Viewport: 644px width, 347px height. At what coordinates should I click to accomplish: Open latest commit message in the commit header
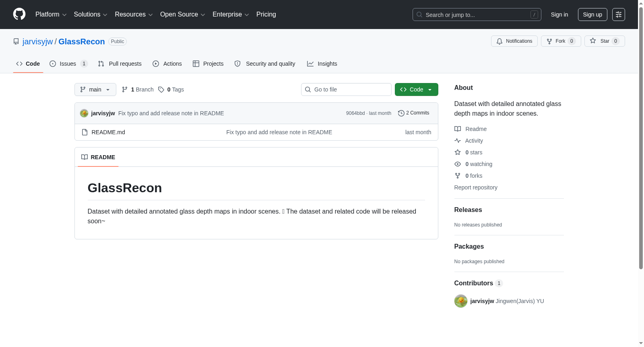[171, 113]
